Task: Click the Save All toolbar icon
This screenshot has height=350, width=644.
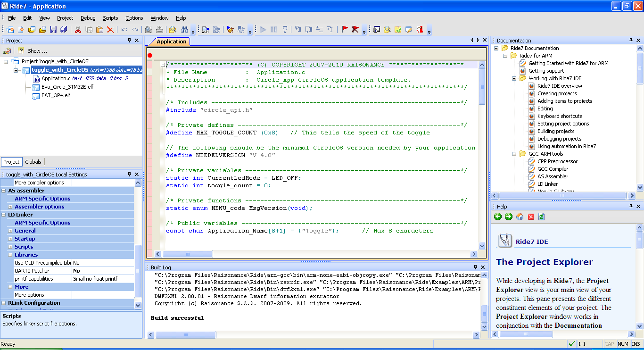Action: tap(64, 29)
